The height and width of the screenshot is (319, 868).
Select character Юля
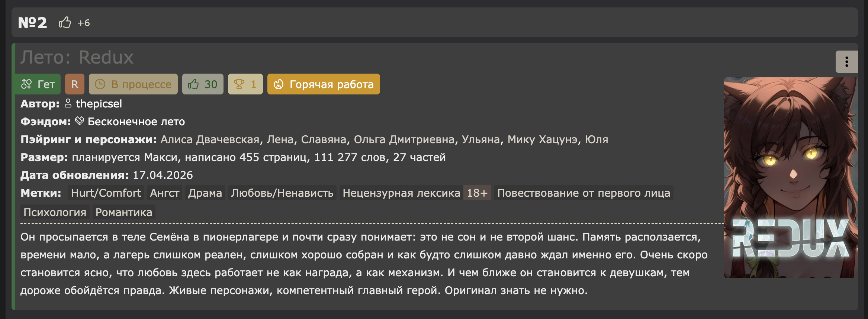click(597, 139)
